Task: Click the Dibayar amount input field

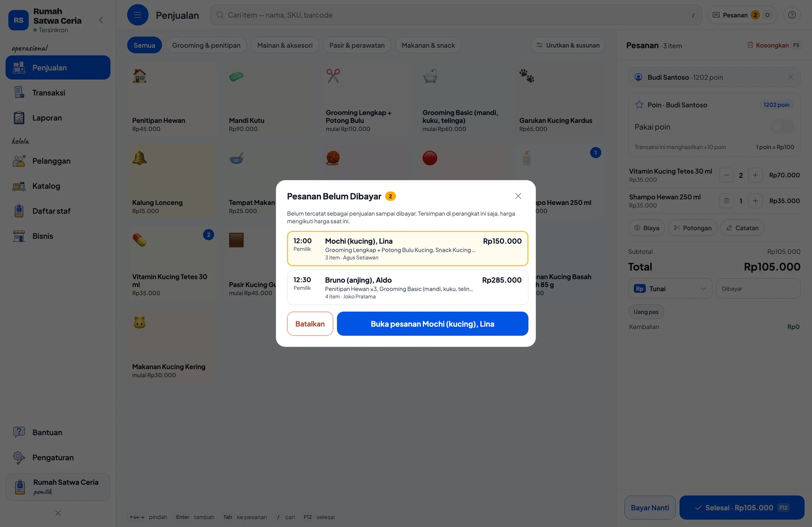Action: click(758, 289)
